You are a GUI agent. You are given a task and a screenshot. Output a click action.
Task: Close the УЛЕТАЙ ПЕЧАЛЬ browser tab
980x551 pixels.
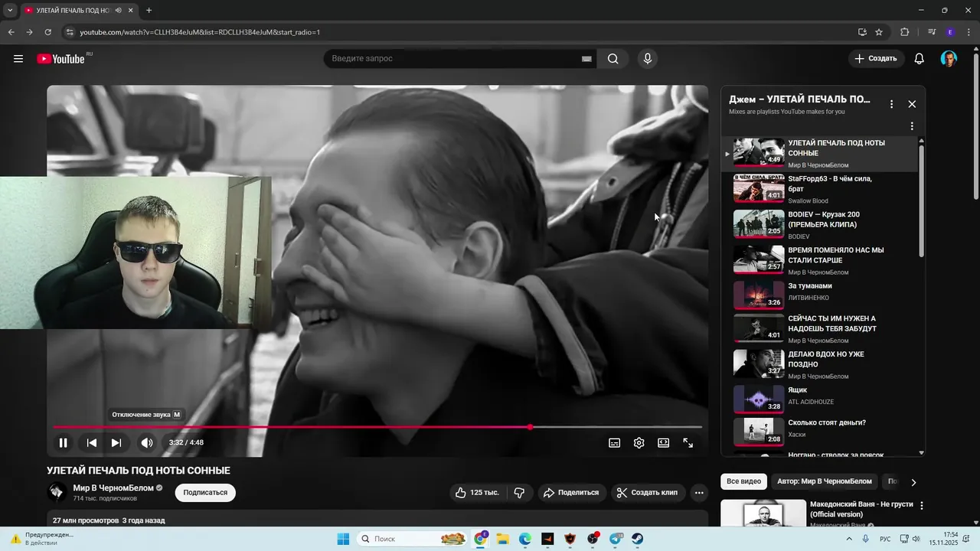coord(131,11)
